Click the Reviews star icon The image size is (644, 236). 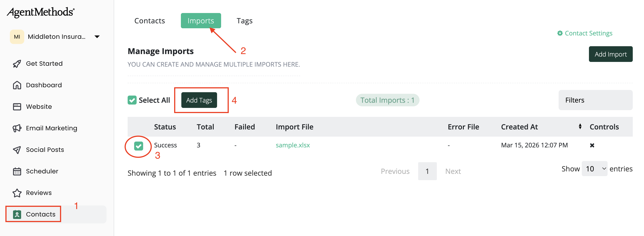[17, 193]
